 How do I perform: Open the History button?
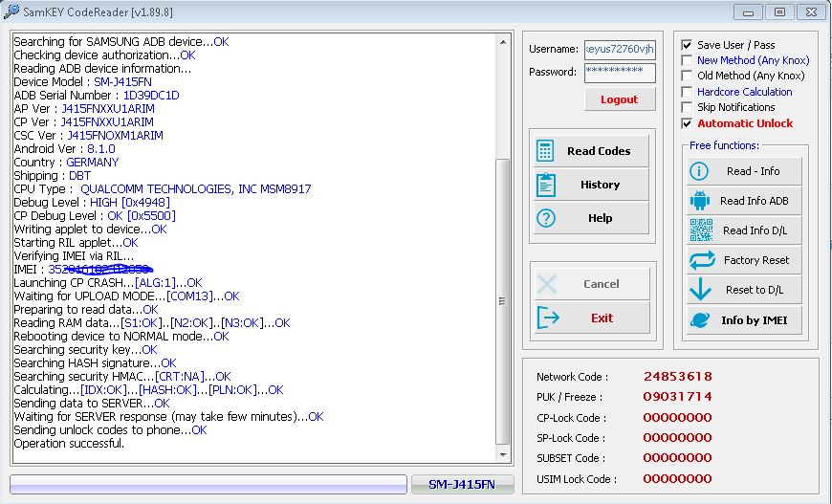[591, 185]
